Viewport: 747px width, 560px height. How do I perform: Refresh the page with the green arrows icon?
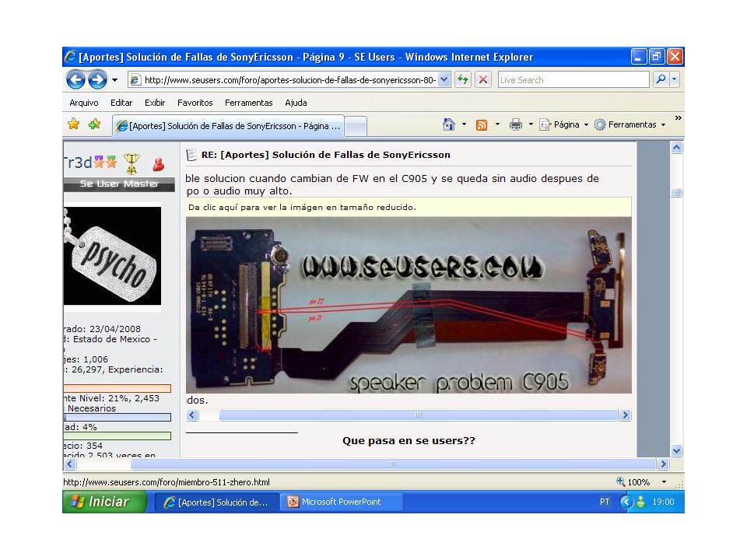click(462, 79)
